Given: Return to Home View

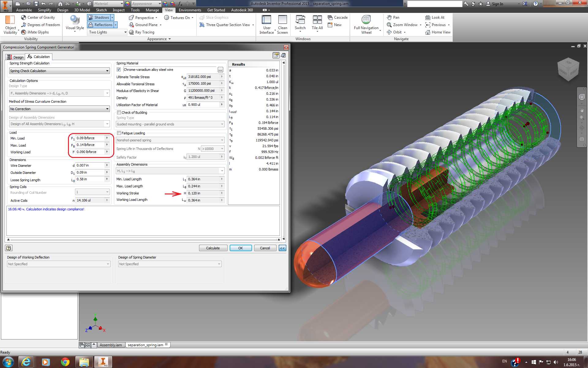Looking at the screenshot, I should click(438, 32).
